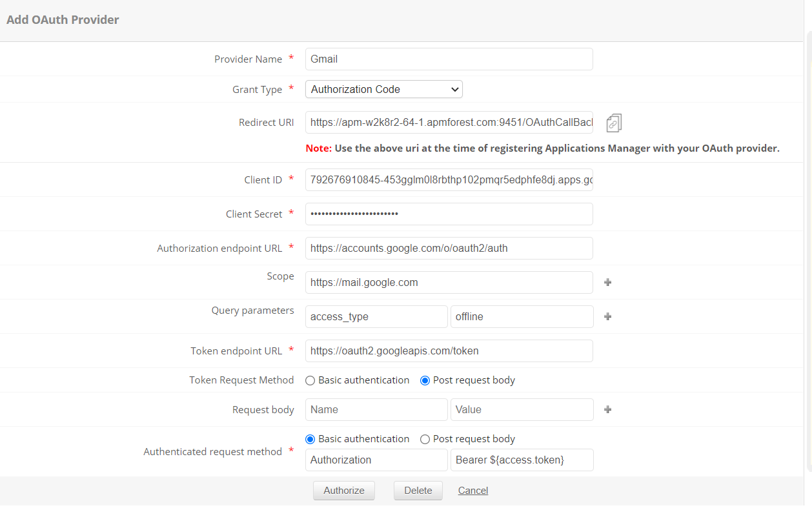Choose Basic authentication for Authenticated request method

tap(310, 440)
